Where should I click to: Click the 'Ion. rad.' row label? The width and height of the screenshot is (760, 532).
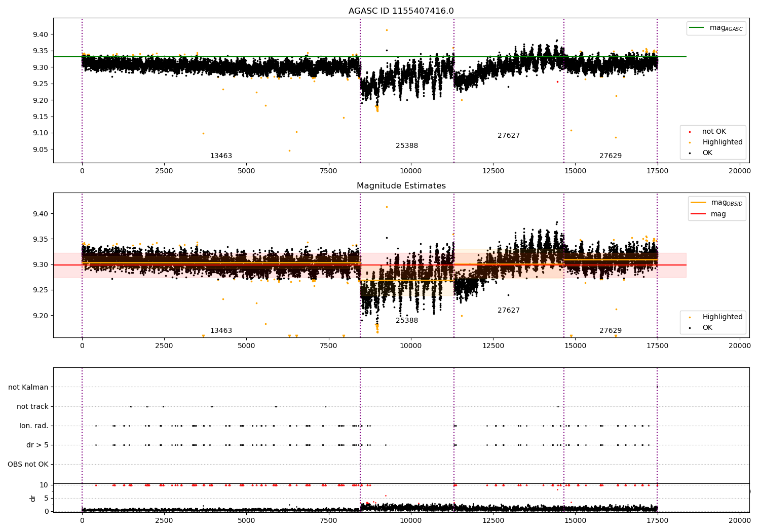pyautogui.click(x=34, y=426)
